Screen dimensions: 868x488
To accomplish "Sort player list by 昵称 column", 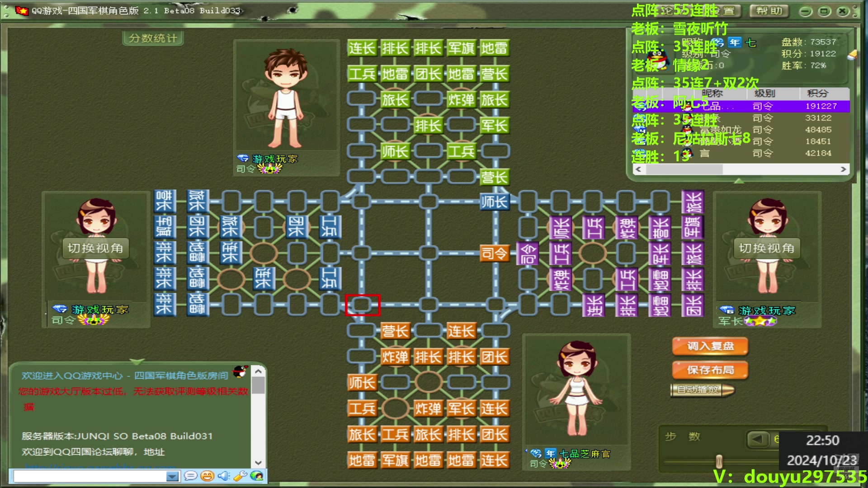I will click(712, 93).
